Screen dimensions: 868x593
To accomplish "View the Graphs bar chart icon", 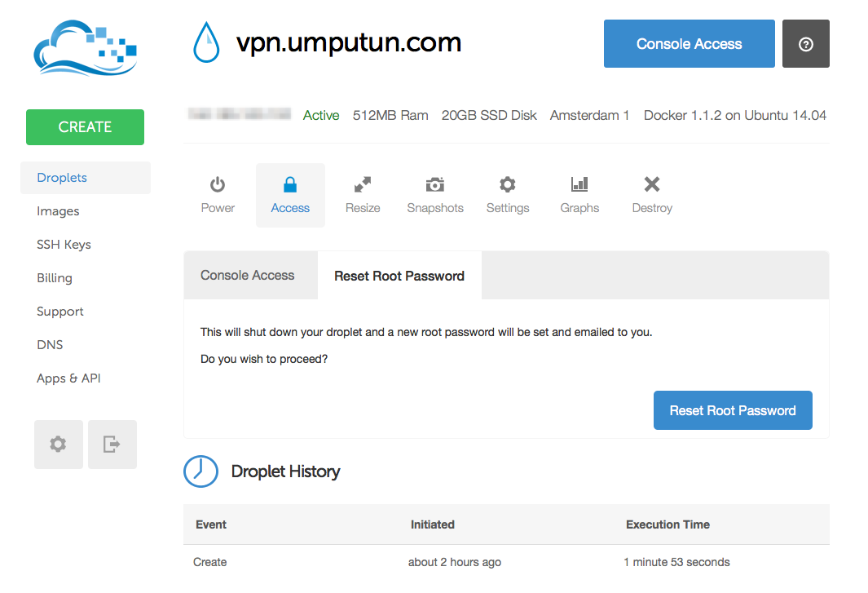I will click(579, 185).
